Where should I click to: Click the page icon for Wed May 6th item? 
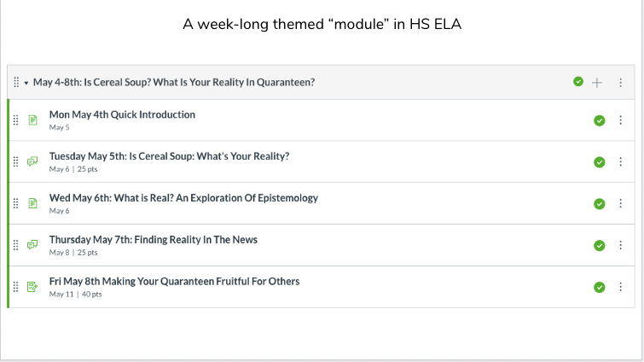(32, 203)
